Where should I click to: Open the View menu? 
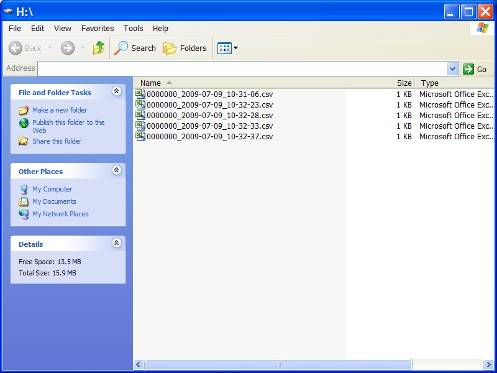pyautogui.click(x=63, y=28)
